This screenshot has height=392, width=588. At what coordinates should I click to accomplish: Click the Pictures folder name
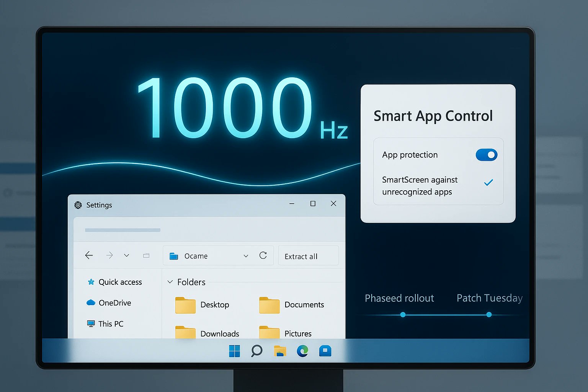pos(298,334)
